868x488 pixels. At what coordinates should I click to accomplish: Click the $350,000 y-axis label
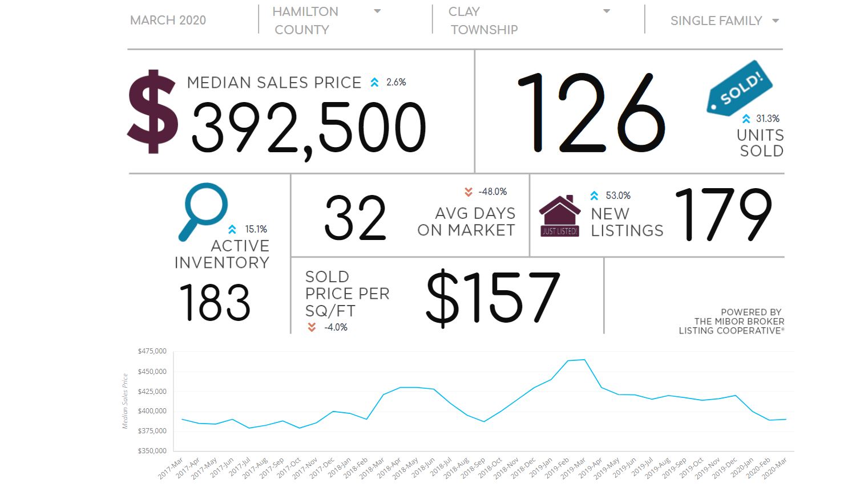pos(152,451)
